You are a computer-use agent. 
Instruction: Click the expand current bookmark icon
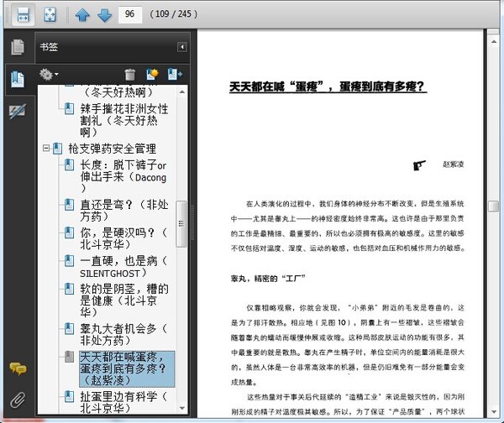(x=175, y=74)
